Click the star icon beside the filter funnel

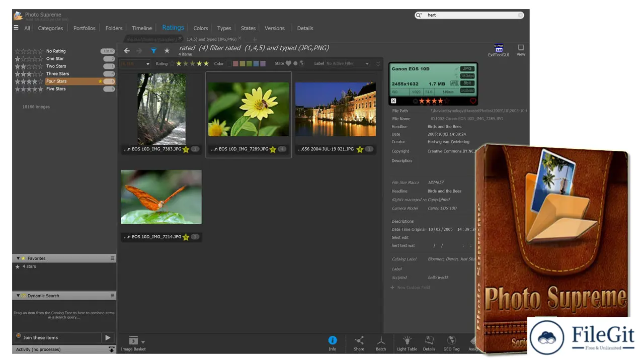[167, 51]
